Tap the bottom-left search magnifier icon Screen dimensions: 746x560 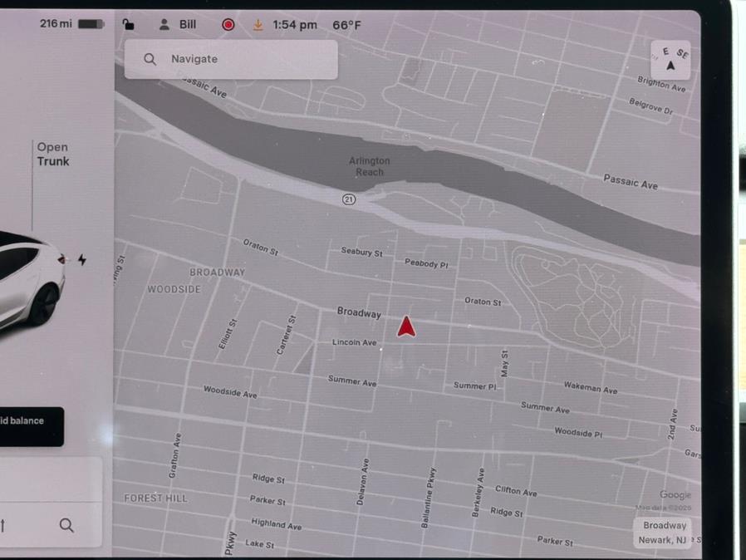point(66,525)
